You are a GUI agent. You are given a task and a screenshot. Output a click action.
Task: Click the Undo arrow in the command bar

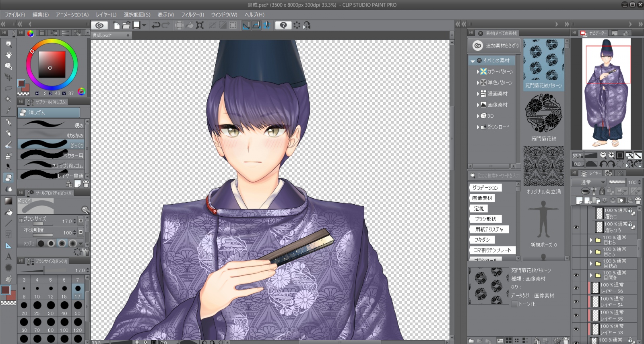tap(156, 25)
